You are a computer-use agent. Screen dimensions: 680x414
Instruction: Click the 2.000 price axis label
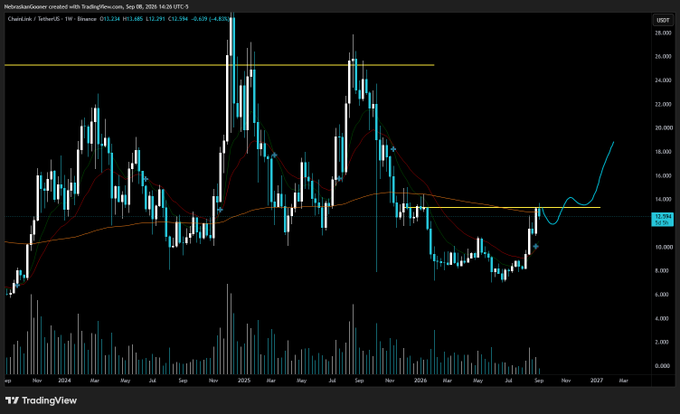click(663, 342)
